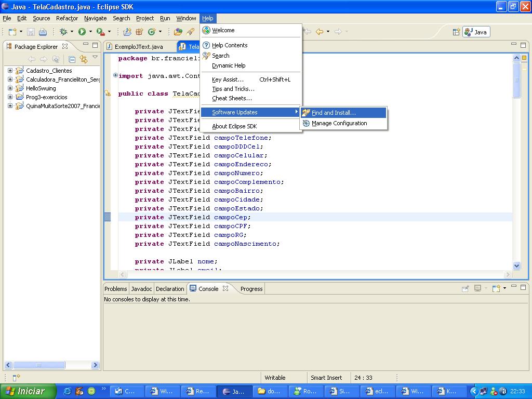Select Find and Install from submenu
This screenshot has width=532, height=399.
click(x=334, y=113)
